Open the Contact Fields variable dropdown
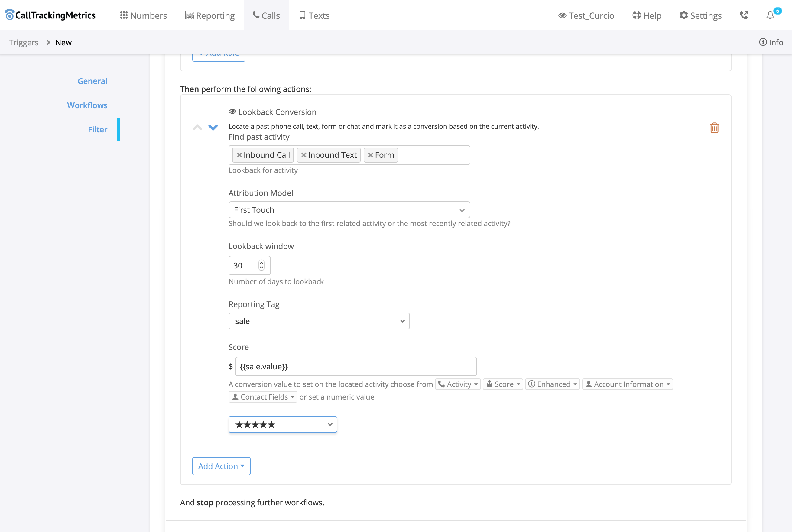Viewport: 792px width, 532px height. [263, 397]
